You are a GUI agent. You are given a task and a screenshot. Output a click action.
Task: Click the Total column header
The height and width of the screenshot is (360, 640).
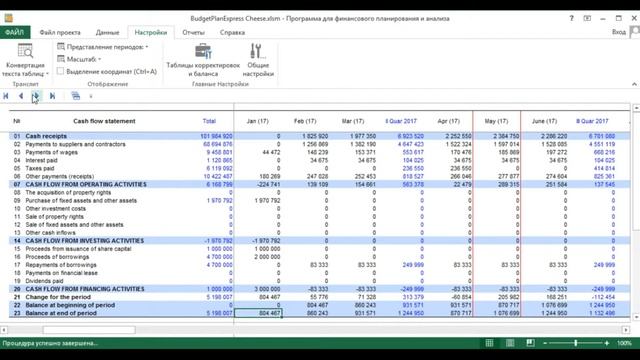tap(209, 121)
